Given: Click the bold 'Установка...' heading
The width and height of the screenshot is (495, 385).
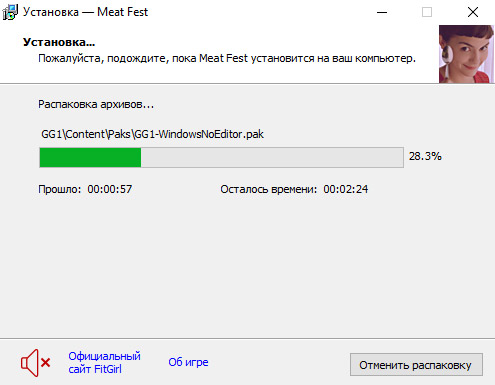Looking at the screenshot, I should pos(59,42).
